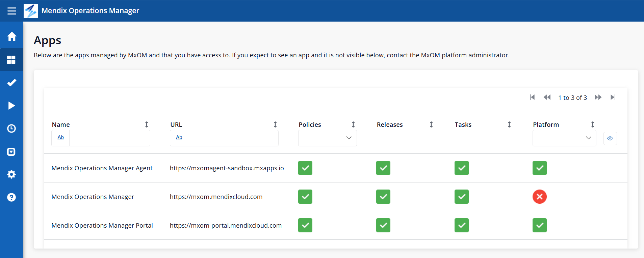Viewport: 644px width, 258px height.
Task: Click the Name column header
Action: 61,124
